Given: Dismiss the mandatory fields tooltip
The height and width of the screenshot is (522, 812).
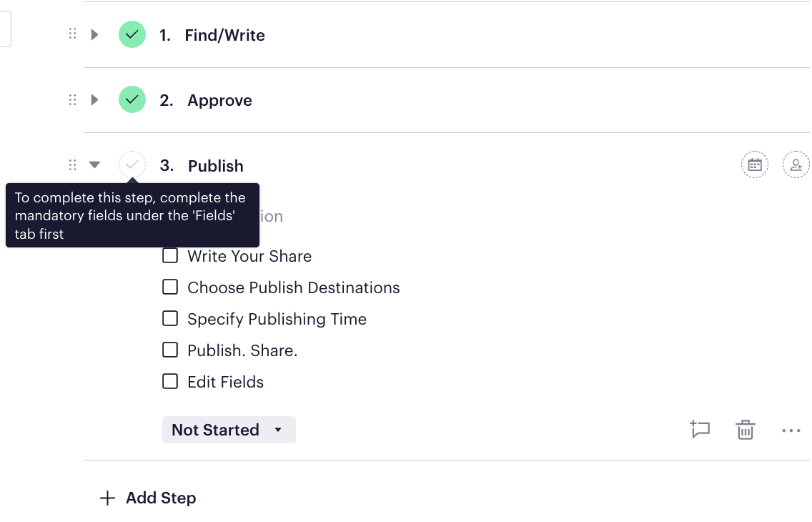Looking at the screenshot, I should 132,215.
